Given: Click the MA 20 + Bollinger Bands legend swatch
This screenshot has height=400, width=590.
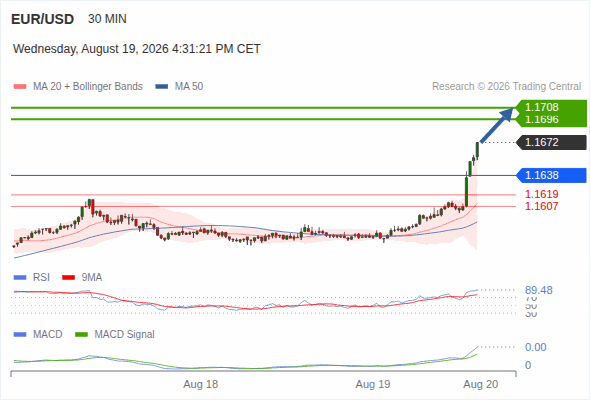Looking at the screenshot, I should click(x=20, y=87).
